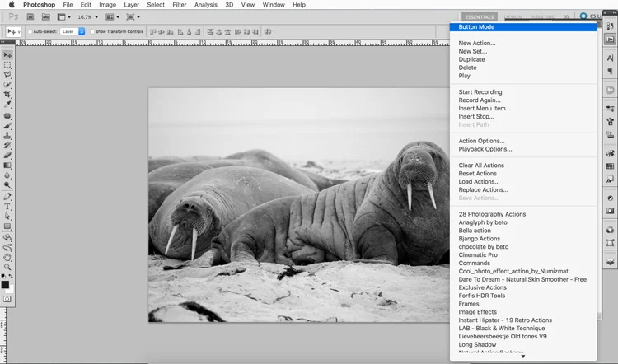This screenshot has width=618, height=364.
Task: Choose Button Mode in the Actions menu
Action: (x=523, y=27)
